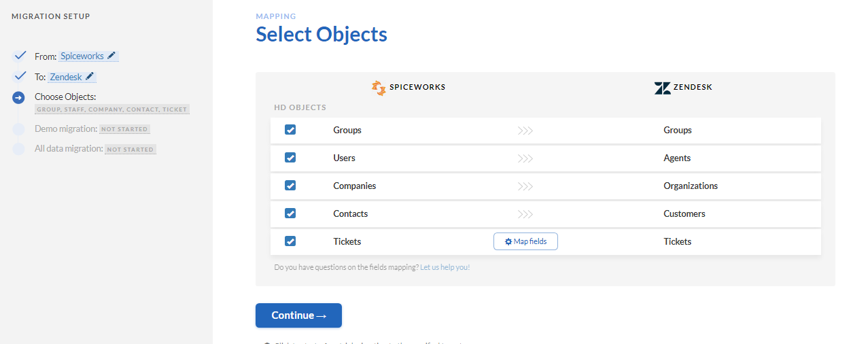Deselect the Contacts checkbox
This screenshot has height=344, width=868.
pyautogui.click(x=290, y=213)
